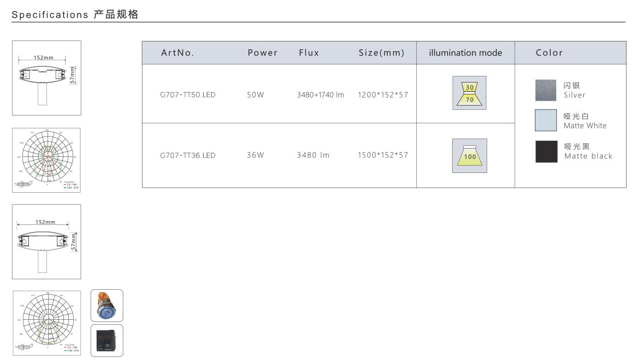Select the black rocker switch image
Screen dimensions: 644x362
pyautogui.click(x=107, y=340)
